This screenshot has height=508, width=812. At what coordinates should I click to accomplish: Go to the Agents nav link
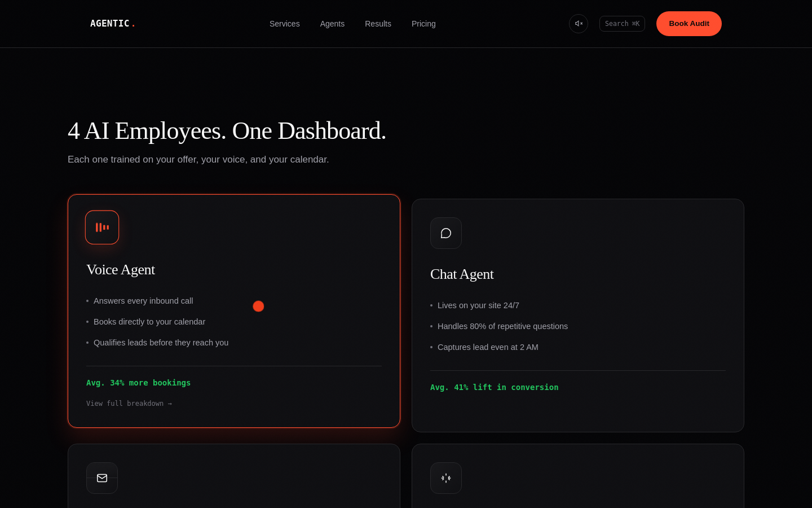pyautogui.click(x=332, y=24)
